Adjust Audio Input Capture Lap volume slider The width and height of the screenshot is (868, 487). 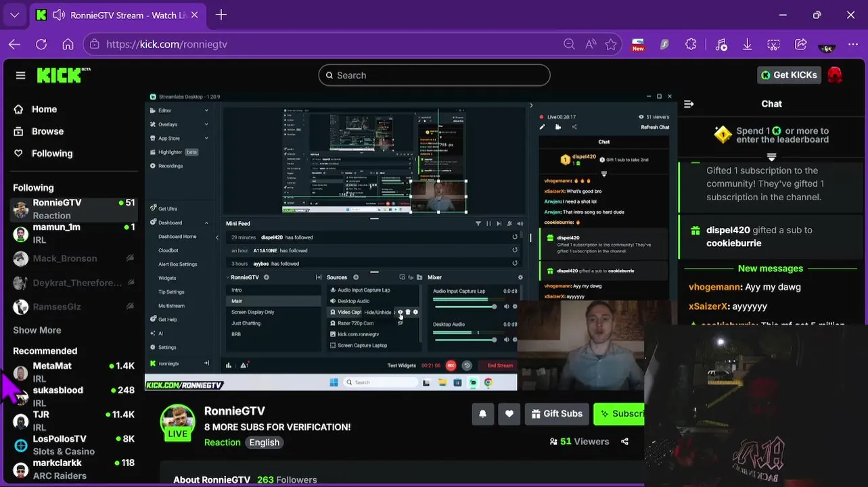point(465,306)
